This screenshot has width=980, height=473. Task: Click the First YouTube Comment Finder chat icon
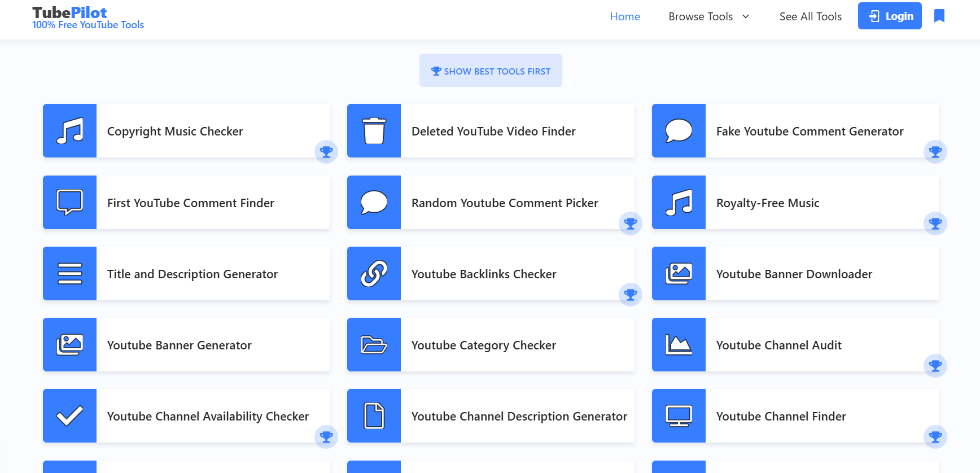click(70, 202)
